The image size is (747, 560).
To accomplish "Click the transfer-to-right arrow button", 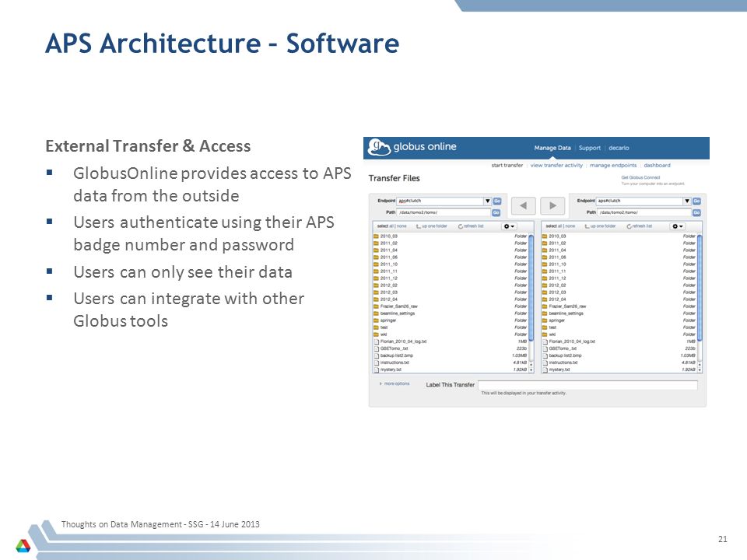I will (x=552, y=205).
